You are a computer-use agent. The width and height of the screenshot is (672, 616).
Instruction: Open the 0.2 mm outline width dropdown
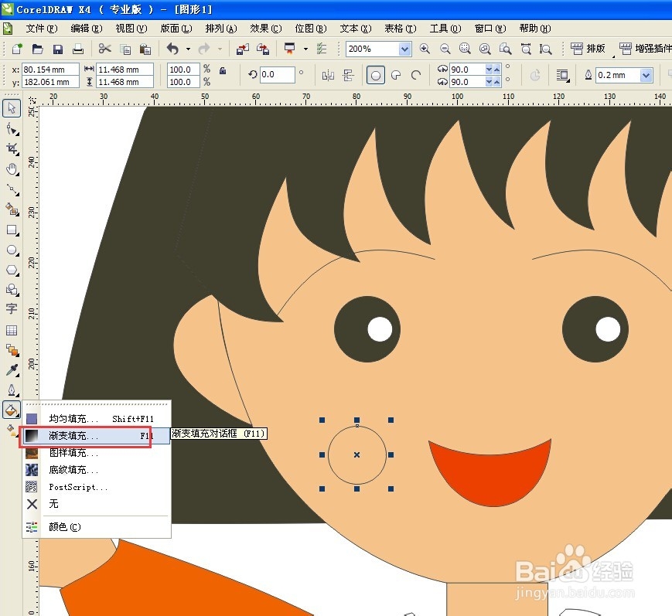[646, 76]
